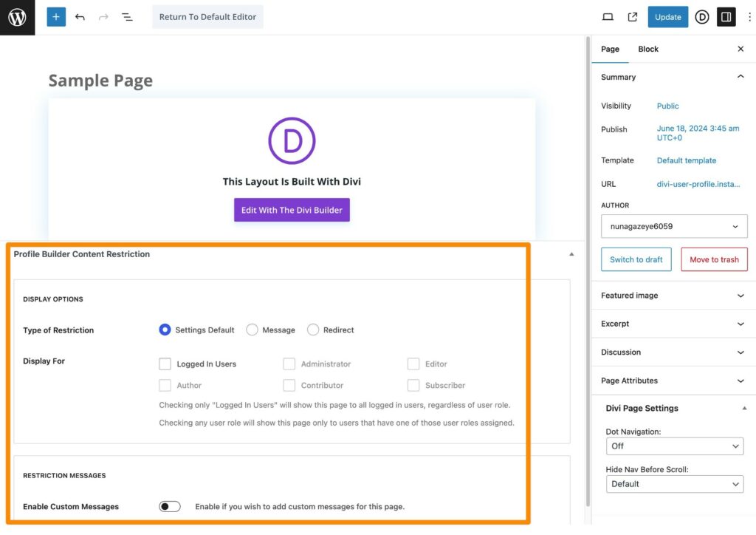Viewport: 756px width, 535px height.
Task: Click the DISPLAY OPTIONS heading
Action: coord(53,299)
